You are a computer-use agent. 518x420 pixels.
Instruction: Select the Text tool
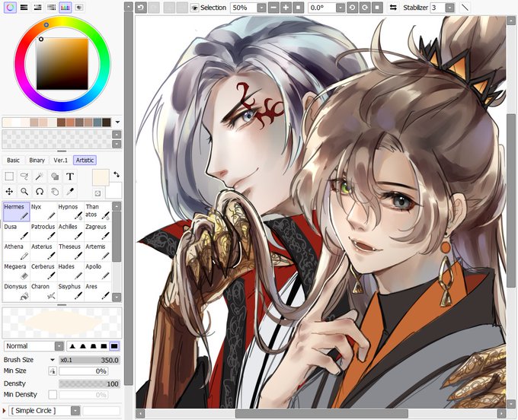tap(70, 177)
